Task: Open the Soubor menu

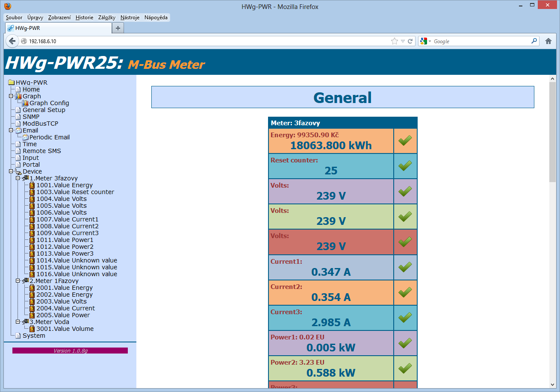Action: pos(14,18)
